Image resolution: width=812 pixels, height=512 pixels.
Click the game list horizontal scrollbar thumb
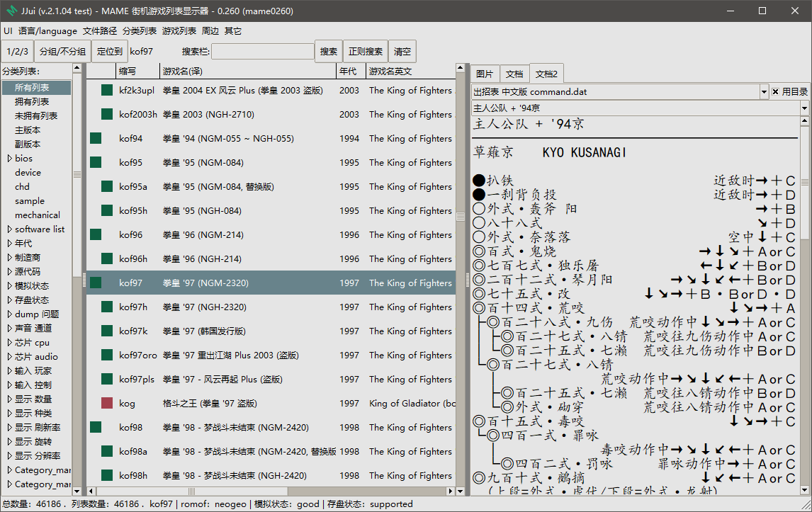pos(191,491)
